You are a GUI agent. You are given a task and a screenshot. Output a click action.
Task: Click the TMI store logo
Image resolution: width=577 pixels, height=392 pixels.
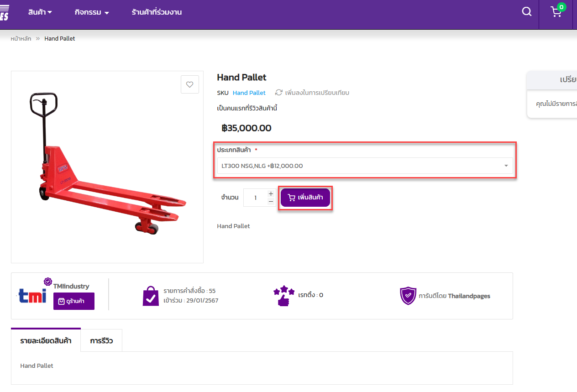(x=32, y=296)
